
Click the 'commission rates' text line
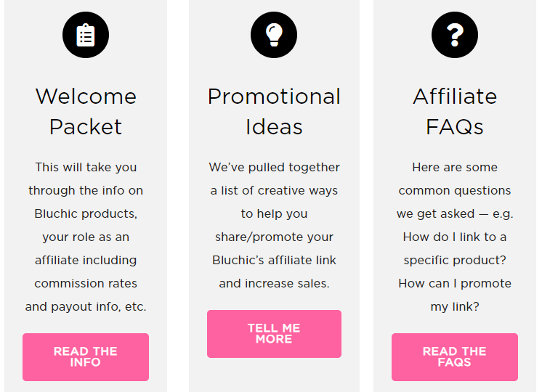click(86, 283)
